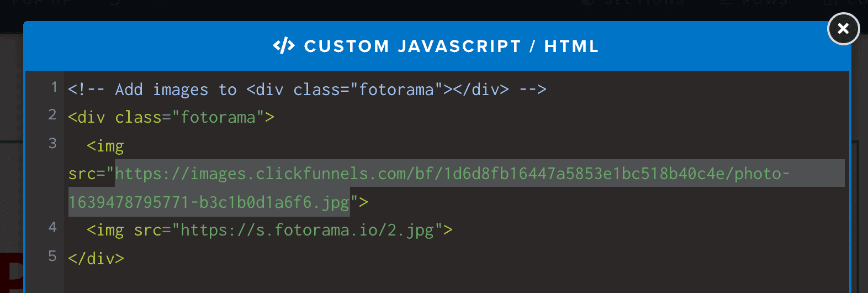The image size is (868, 293).
Task: Click the highlighted 1639478795771-b3c1b0d1a6f6.jpg filename
Action: coord(209,202)
